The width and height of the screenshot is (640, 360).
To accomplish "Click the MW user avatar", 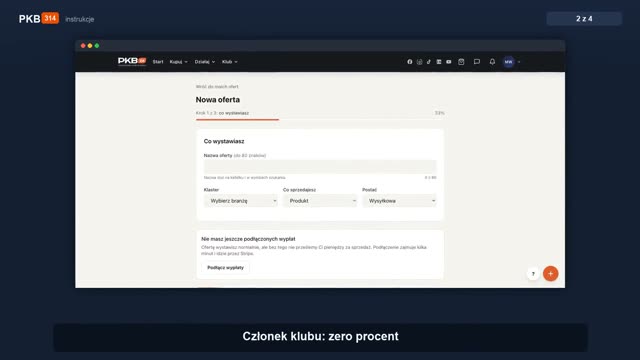I will (x=509, y=62).
